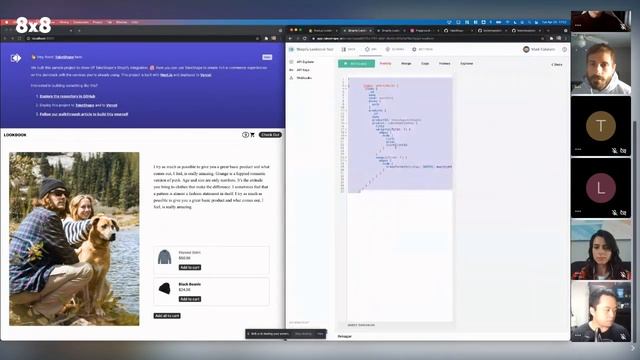Click the LOOKBOOK site title
The height and width of the screenshot is (360, 640).
click(x=15, y=135)
